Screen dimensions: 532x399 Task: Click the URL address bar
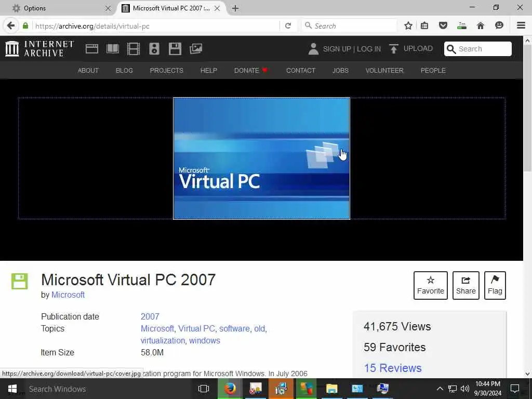156,26
